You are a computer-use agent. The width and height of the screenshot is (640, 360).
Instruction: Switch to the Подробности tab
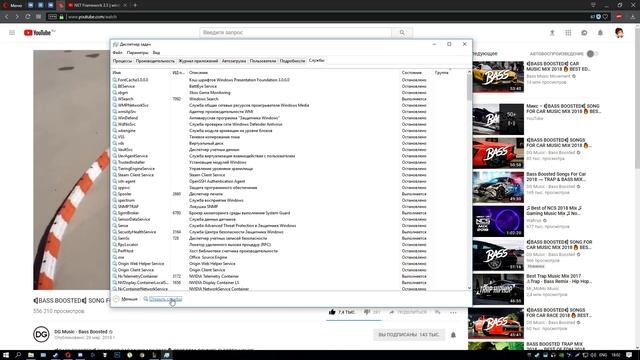click(x=292, y=61)
